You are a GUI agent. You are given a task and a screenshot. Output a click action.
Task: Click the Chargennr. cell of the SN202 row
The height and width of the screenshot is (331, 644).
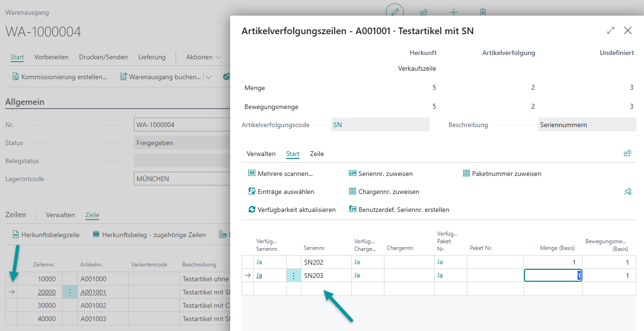click(x=409, y=262)
